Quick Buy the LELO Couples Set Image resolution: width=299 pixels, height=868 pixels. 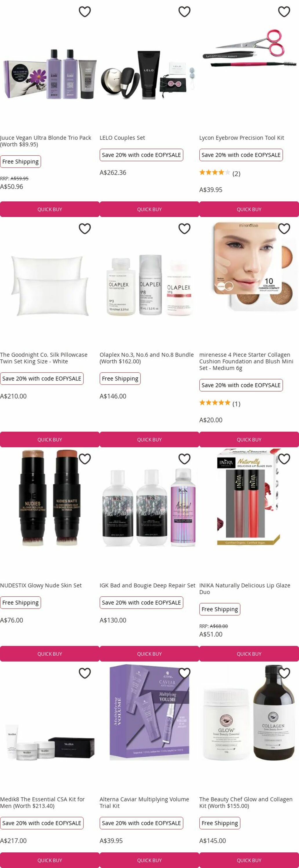tap(149, 209)
